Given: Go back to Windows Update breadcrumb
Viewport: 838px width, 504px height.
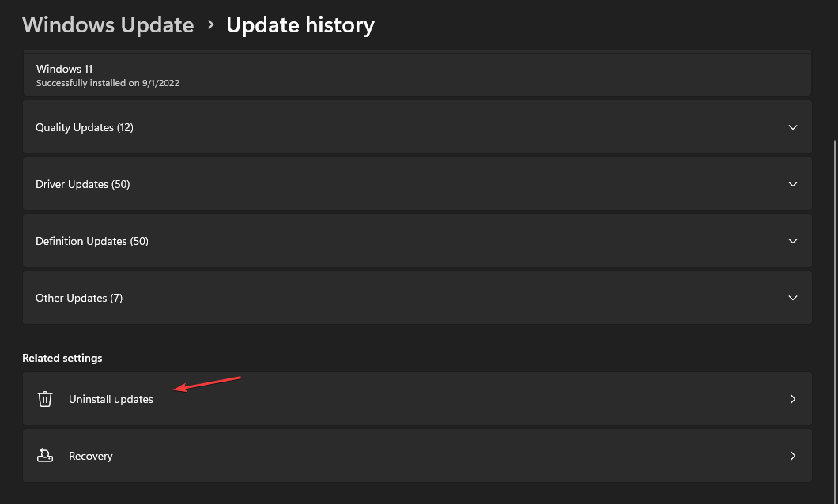Looking at the screenshot, I should [x=108, y=25].
